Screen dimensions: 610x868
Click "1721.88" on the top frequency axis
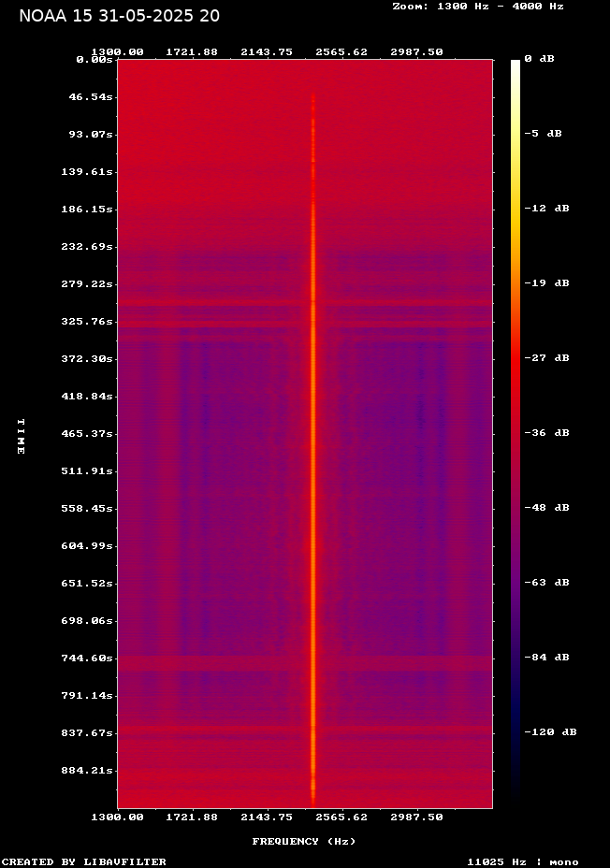[x=192, y=52]
